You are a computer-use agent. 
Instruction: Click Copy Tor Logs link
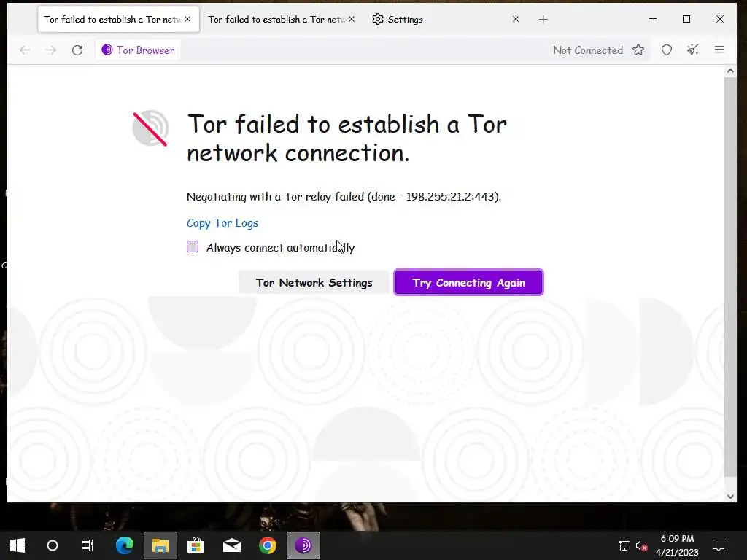[222, 223]
